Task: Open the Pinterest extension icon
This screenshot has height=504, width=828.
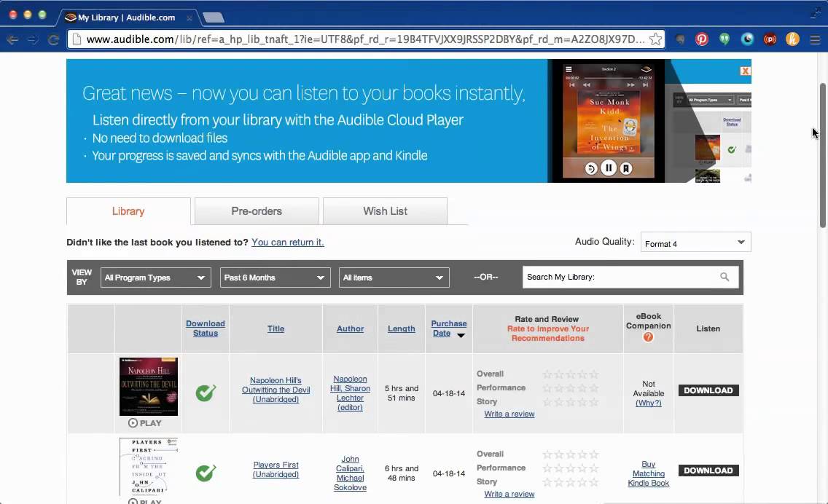Action: (701, 39)
